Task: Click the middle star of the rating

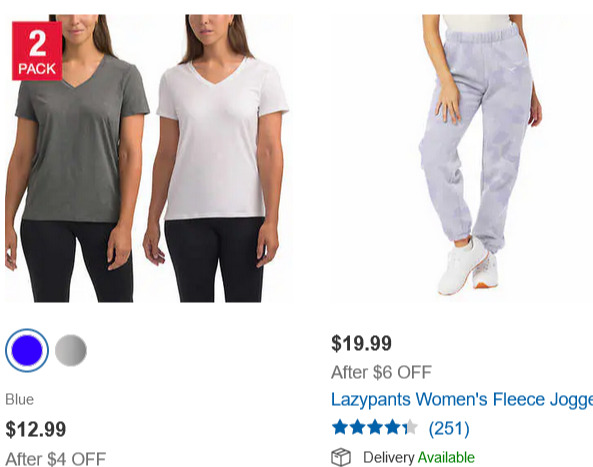Action: 375,427
